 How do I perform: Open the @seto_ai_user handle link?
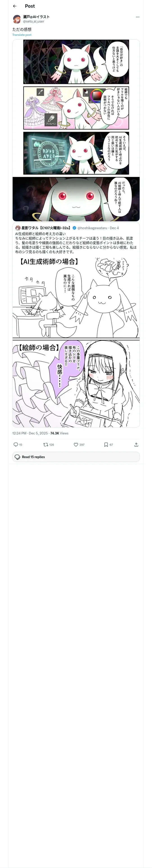coord(33,22)
